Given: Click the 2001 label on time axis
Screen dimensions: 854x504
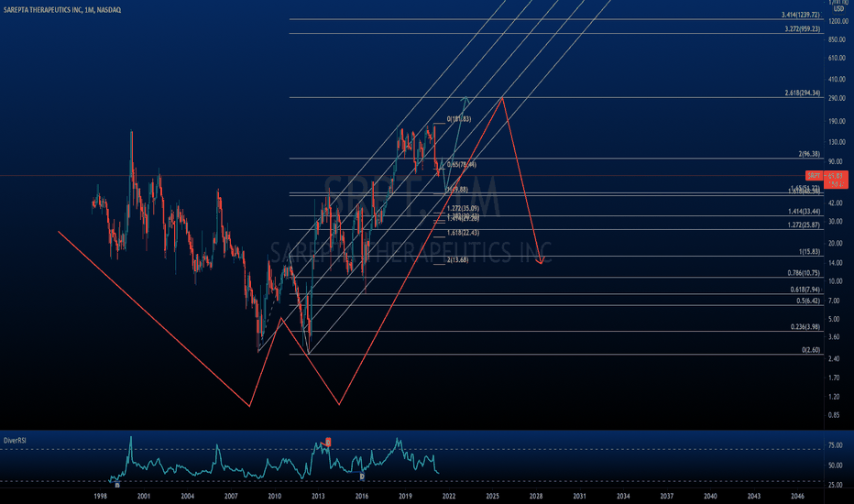Looking at the screenshot, I should (x=144, y=497).
